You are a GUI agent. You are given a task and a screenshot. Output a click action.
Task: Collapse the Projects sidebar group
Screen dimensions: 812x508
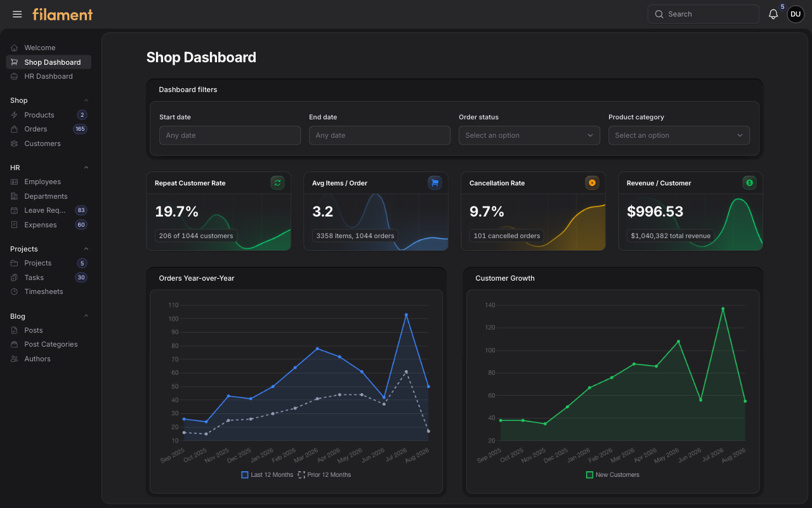pos(86,249)
